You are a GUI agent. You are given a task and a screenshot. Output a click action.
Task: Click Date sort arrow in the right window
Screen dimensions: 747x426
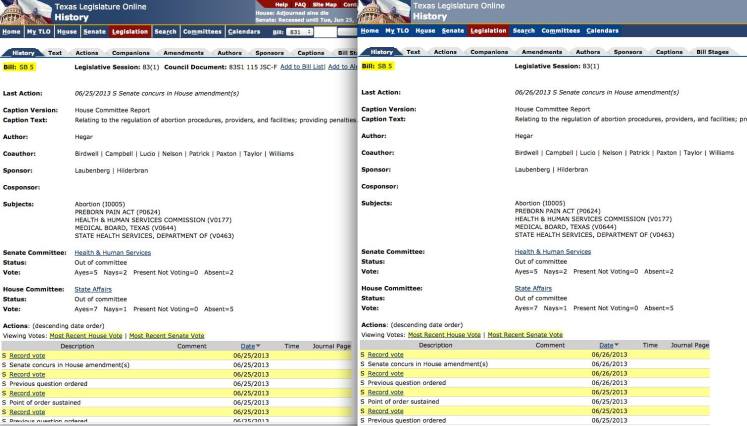[615, 345]
